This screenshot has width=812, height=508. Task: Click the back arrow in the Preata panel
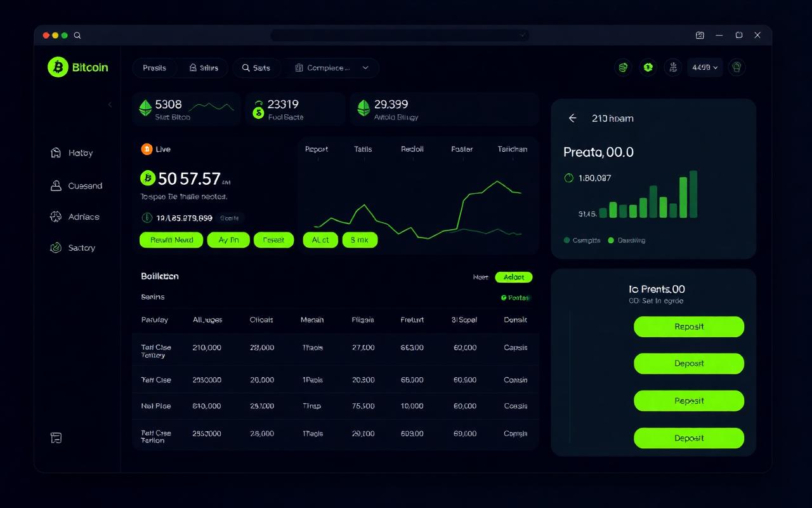click(x=572, y=118)
